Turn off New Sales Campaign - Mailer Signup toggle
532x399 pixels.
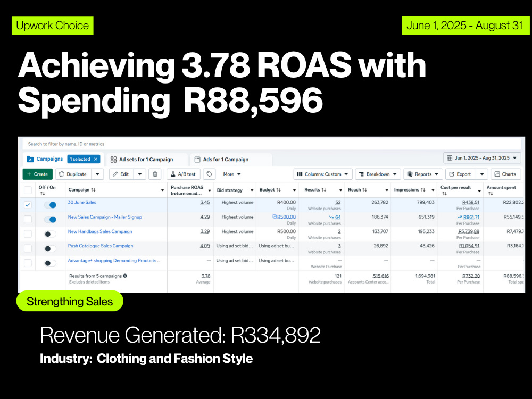(x=50, y=220)
